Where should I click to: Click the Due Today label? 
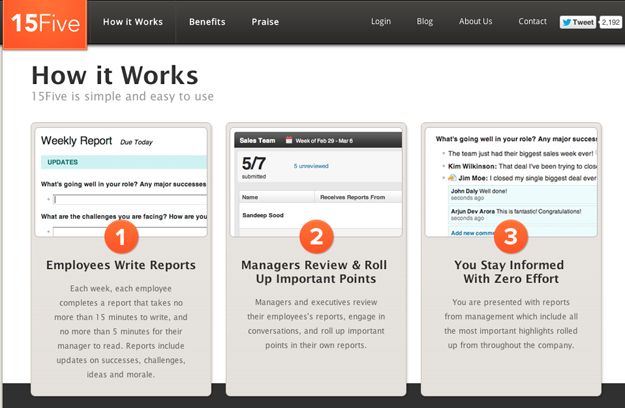[x=136, y=142]
